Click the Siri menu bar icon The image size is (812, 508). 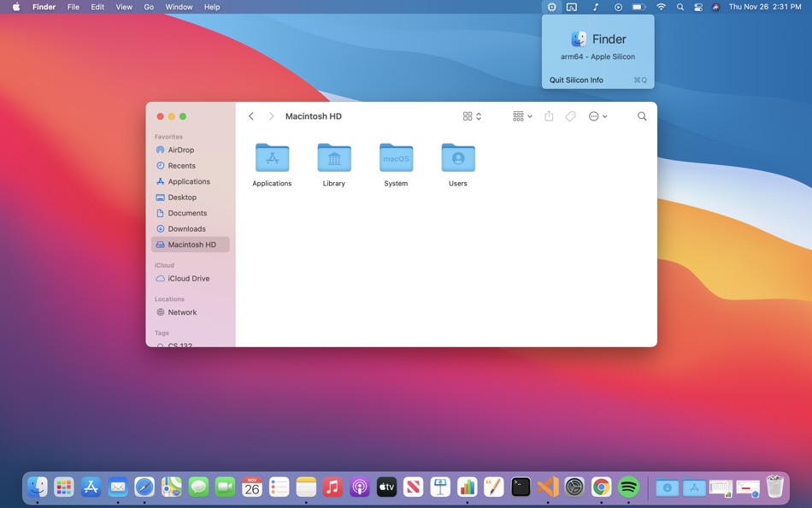point(715,7)
